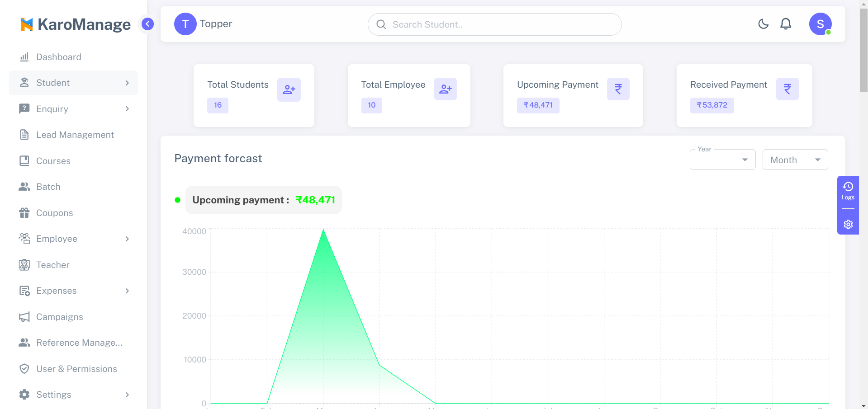
Task: Expand the Employee submenu chevron
Action: (x=127, y=239)
